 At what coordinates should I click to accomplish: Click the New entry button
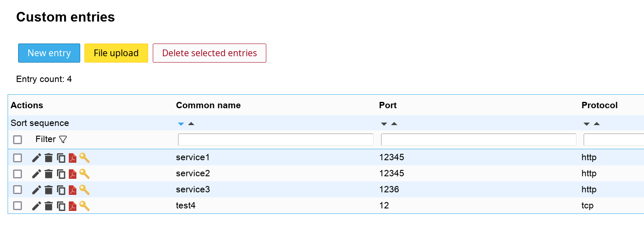pyautogui.click(x=49, y=53)
